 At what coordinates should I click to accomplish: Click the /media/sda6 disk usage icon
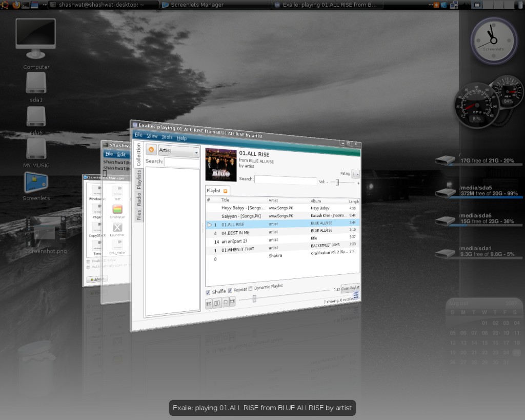446,221
